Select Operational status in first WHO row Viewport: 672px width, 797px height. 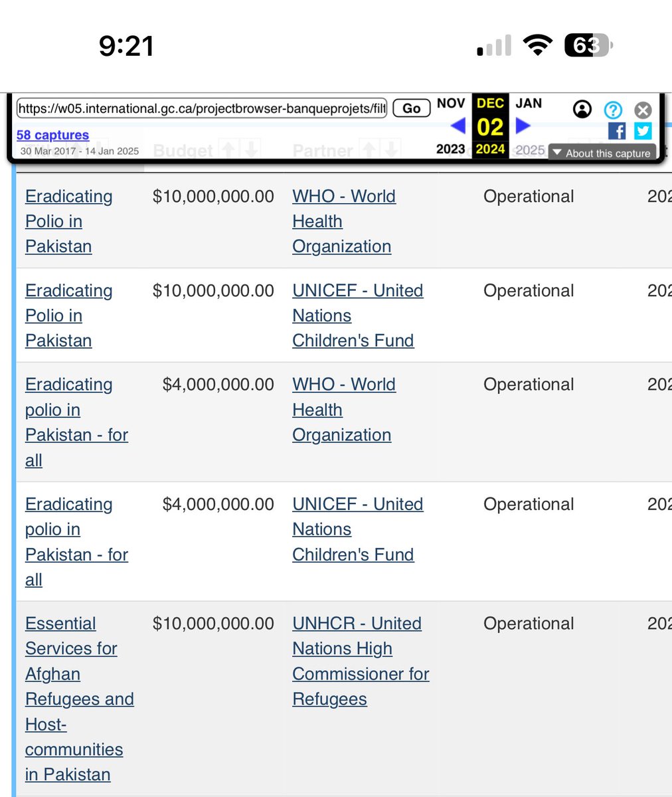pyautogui.click(x=529, y=197)
